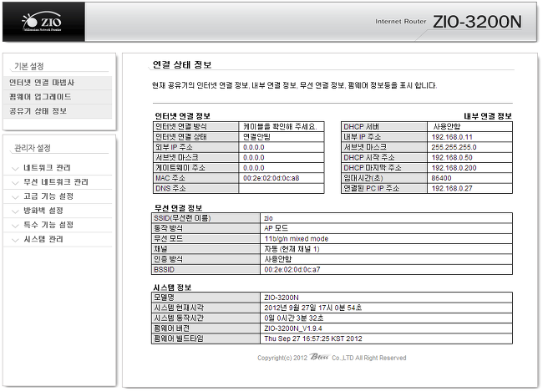
Task: Open 고급 기능 설정 menu label
Action: pyautogui.click(x=48, y=196)
